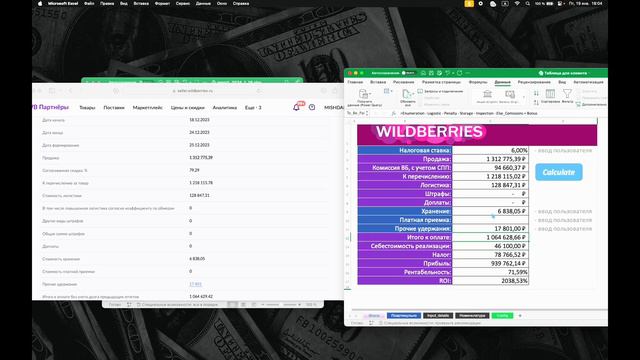Switch to the Рисование ribbon tab
640x360 pixels.
click(403, 82)
